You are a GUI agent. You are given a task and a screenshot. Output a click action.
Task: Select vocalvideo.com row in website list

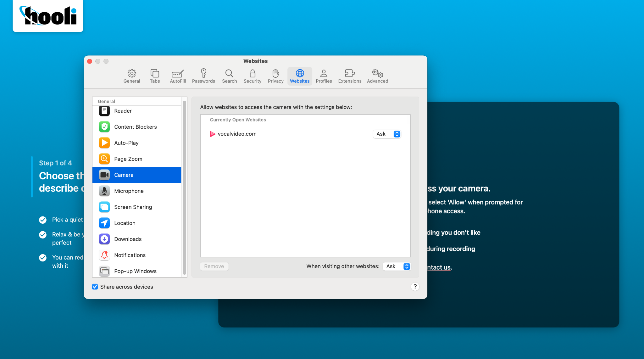[x=305, y=134]
